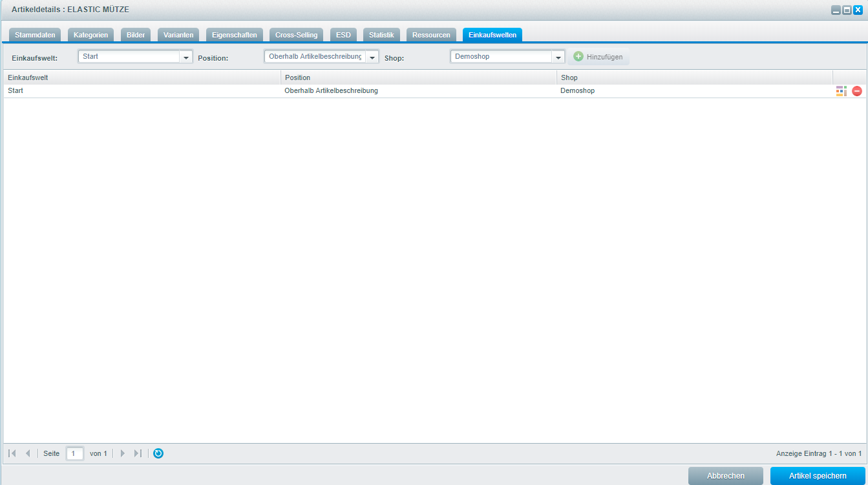868x485 pixels.
Task: Select the Start cell in the grid row
Action: coord(142,91)
